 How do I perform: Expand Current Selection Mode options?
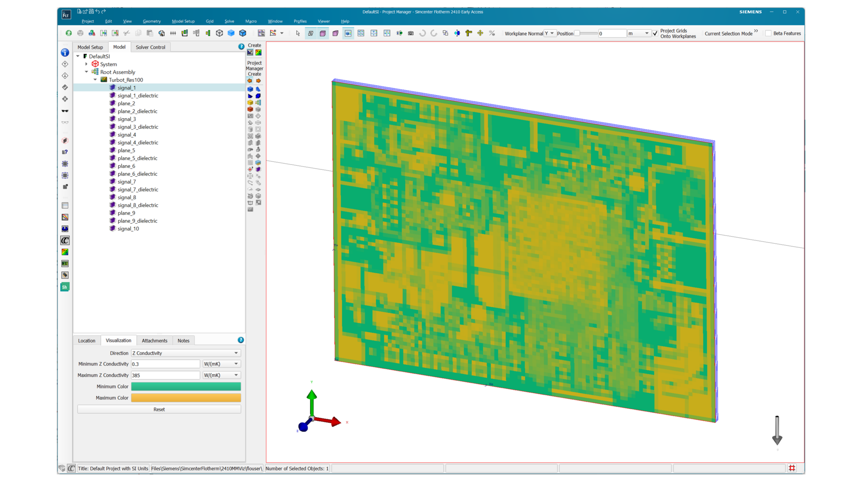[756, 32]
